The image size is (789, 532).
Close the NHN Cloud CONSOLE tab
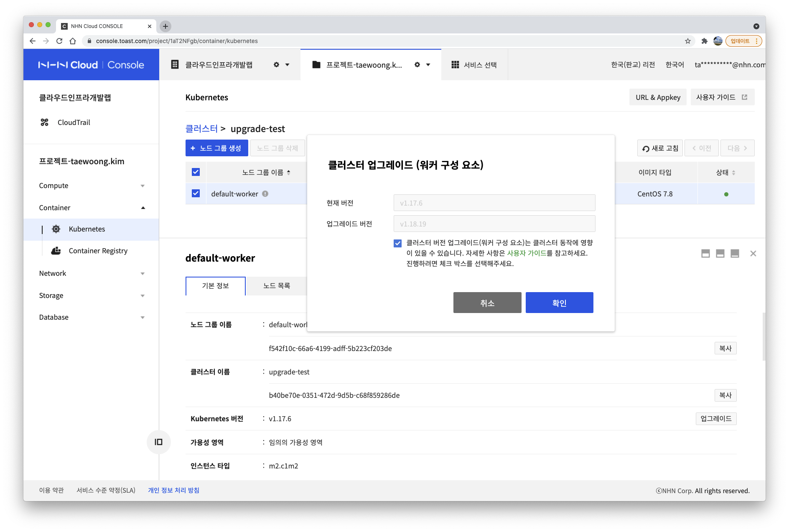click(x=150, y=26)
